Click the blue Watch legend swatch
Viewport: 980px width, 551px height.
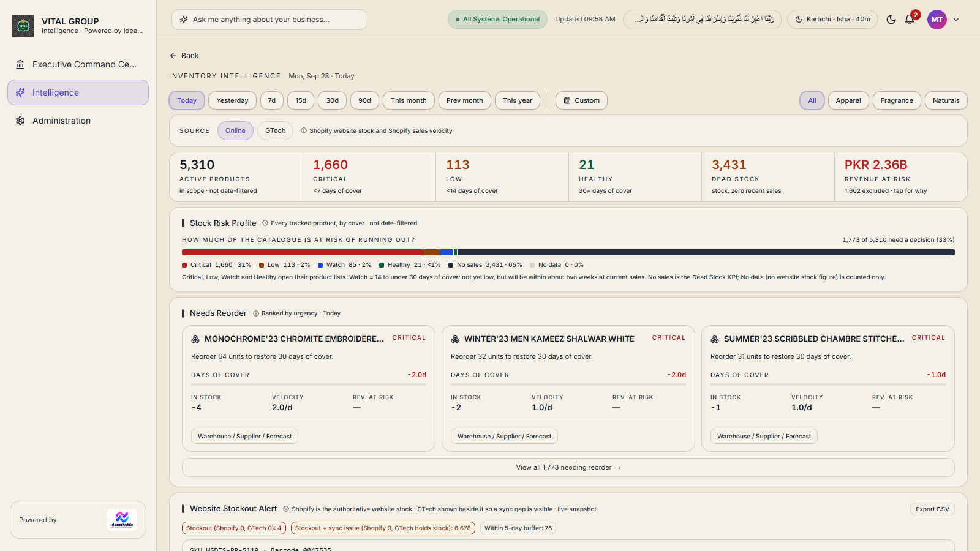tap(320, 265)
